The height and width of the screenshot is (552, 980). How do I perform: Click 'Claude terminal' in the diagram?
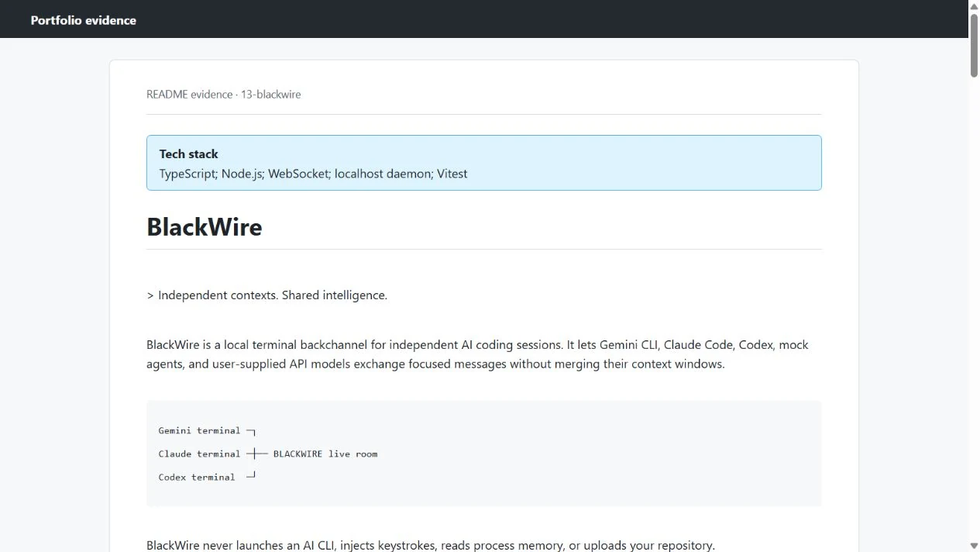[199, 454]
